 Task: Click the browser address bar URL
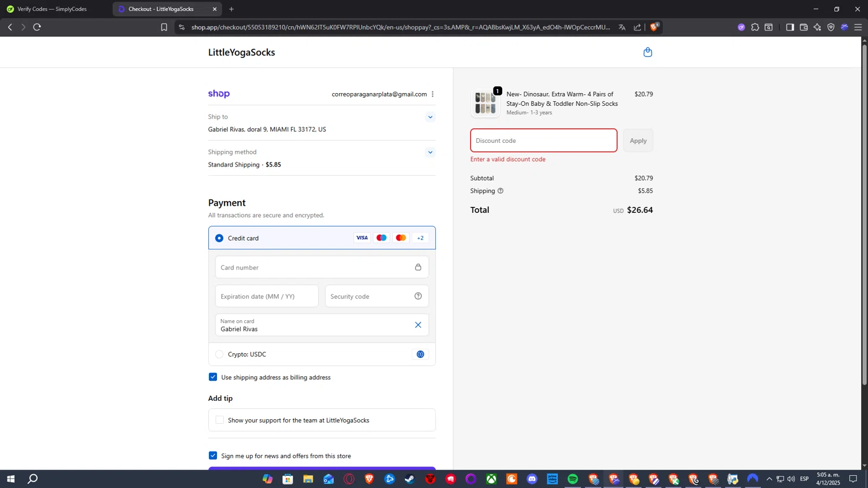(400, 27)
